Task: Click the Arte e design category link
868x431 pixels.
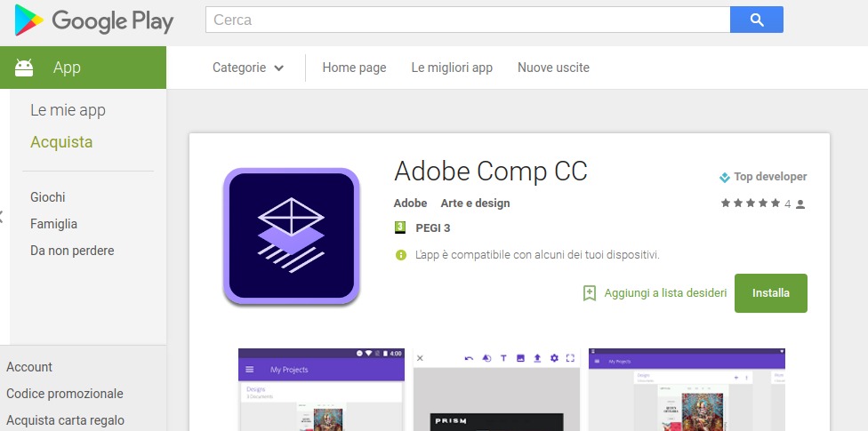Action: click(x=475, y=203)
